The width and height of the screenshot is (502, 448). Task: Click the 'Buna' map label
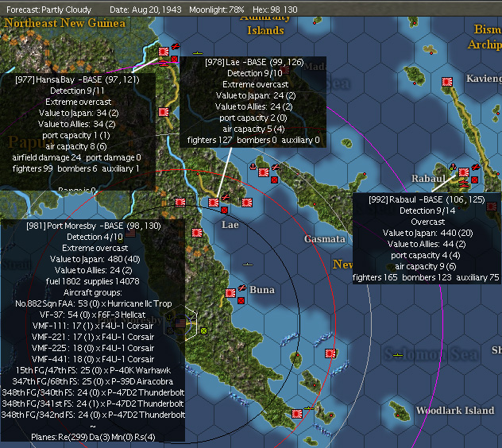[262, 289]
